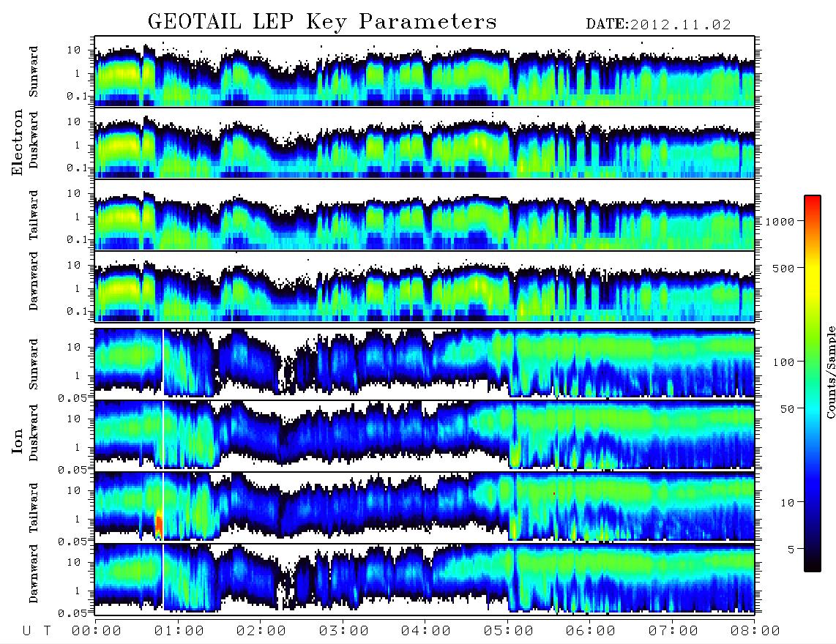Click the Electron Duskward panel label

point(34,141)
